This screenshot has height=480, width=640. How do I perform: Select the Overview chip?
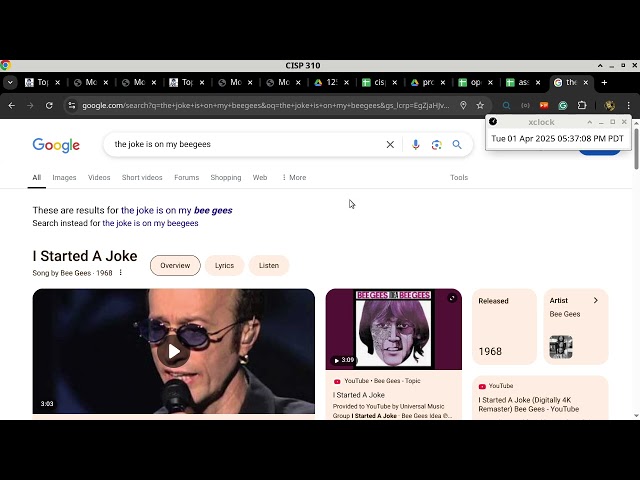pyautogui.click(x=175, y=265)
